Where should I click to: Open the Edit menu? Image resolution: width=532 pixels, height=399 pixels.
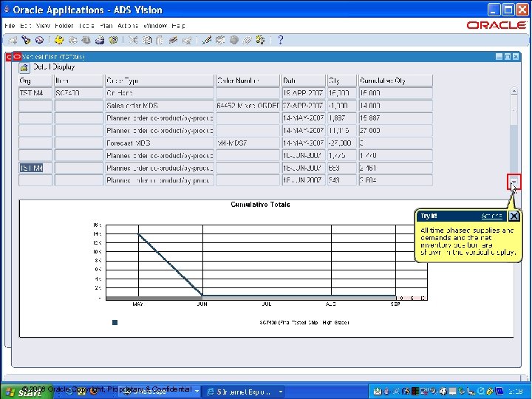(x=25, y=26)
